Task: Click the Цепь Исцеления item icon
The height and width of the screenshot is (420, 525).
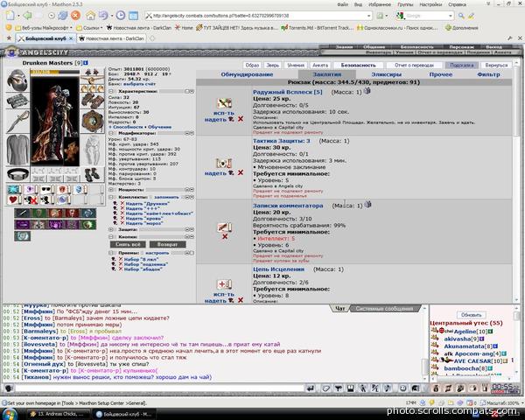Action: coord(224,284)
